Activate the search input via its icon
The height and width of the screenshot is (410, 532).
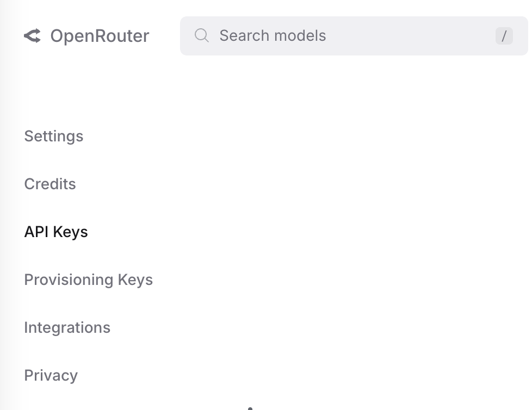[x=201, y=35]
